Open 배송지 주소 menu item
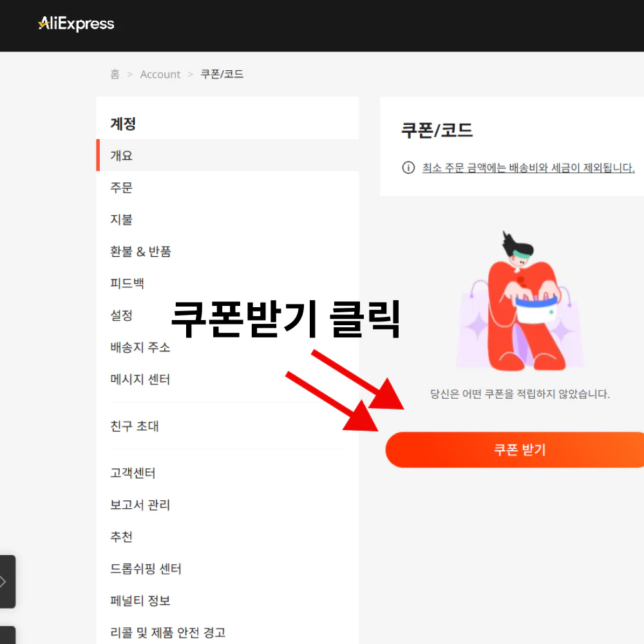This screenshot has height=644, width=644. point(140,348)
